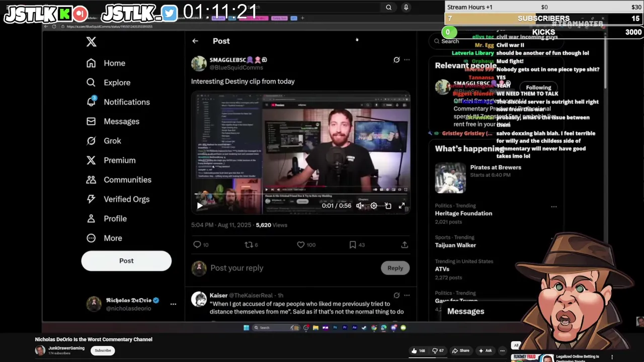The width and height of the screenshot is (644, 362).
Task: Open Profile in X sidebar
Action: (x=106, y=219)
